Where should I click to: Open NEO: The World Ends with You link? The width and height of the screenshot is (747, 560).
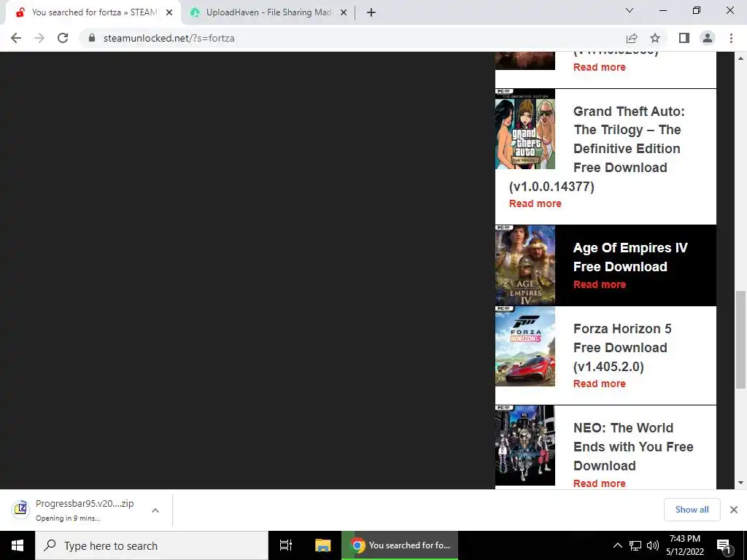[633, 447]
